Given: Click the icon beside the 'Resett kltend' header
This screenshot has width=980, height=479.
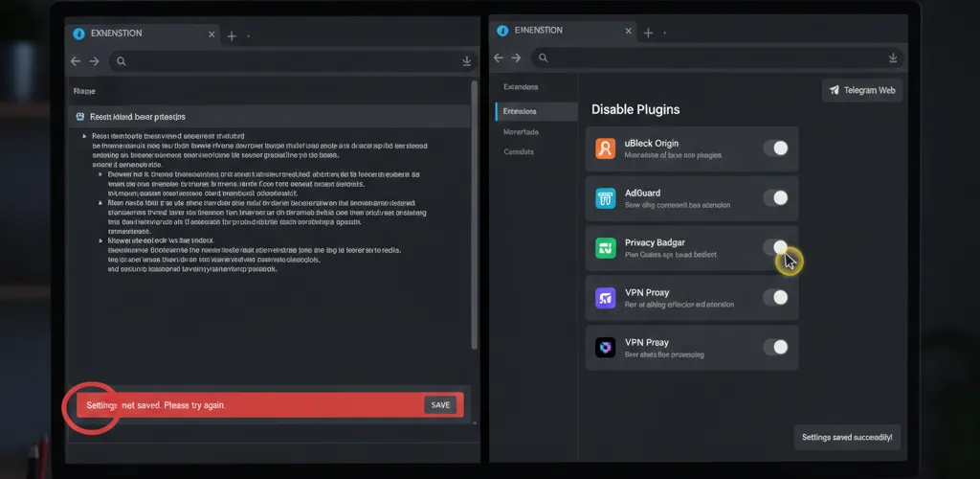Looking at the screenshot, I should coord(80,117).
